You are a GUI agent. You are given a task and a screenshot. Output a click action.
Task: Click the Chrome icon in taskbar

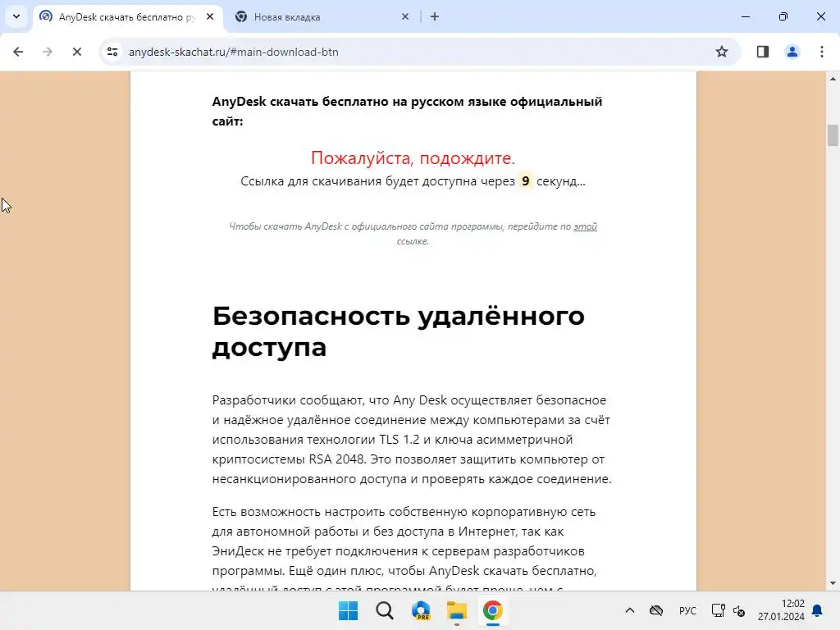point(493,610)
